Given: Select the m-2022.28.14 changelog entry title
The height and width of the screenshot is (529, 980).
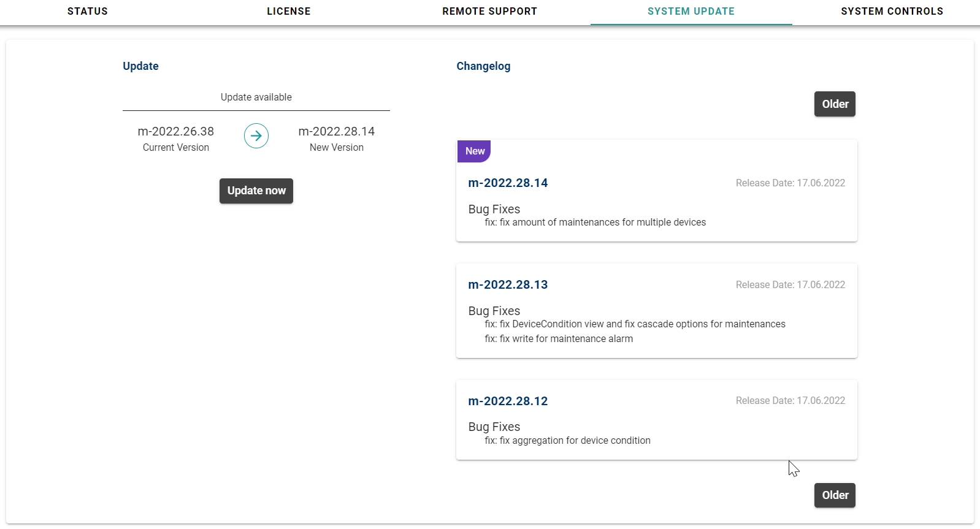Looking at the screenshot, I should (x=508, y=183).
